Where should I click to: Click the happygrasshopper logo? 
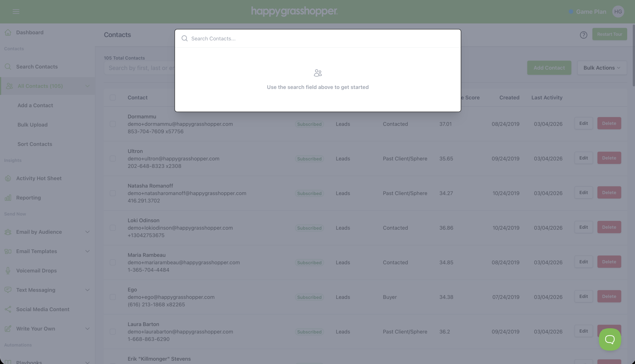coord(294,11)
